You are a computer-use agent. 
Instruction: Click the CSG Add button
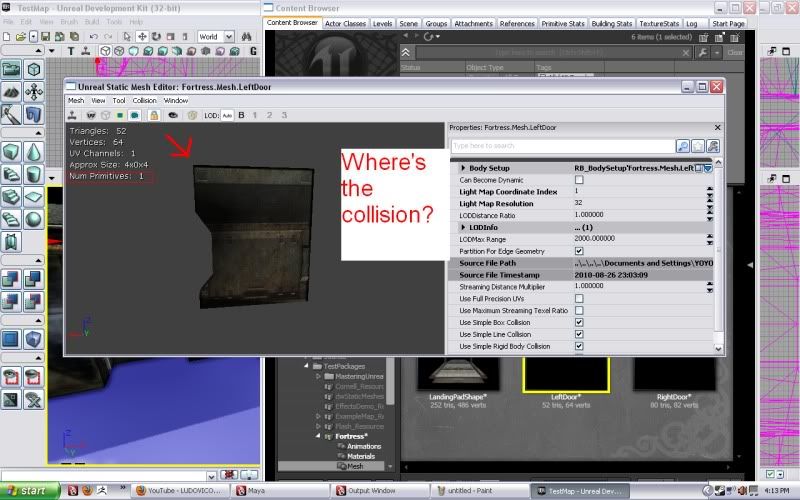tap(11, 279)
